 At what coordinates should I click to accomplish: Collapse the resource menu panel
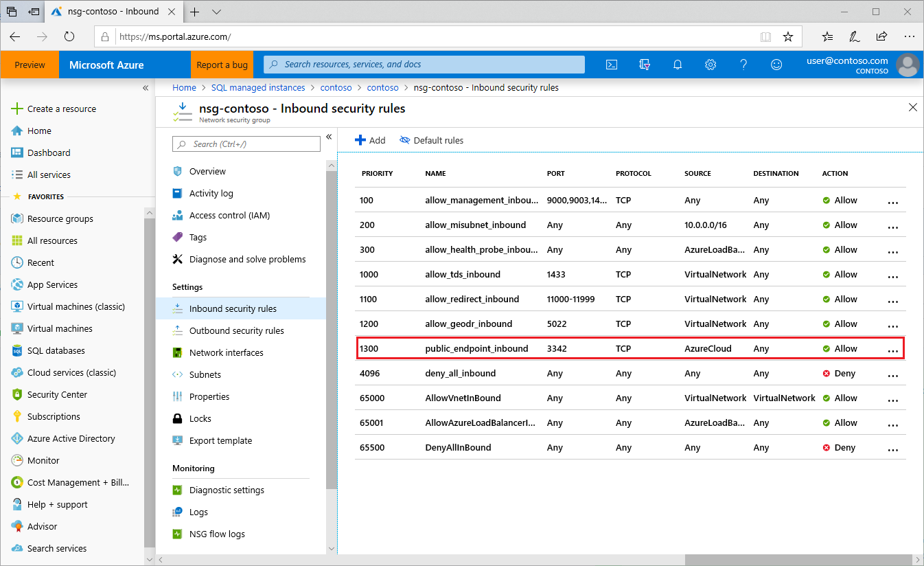[329, 137]
